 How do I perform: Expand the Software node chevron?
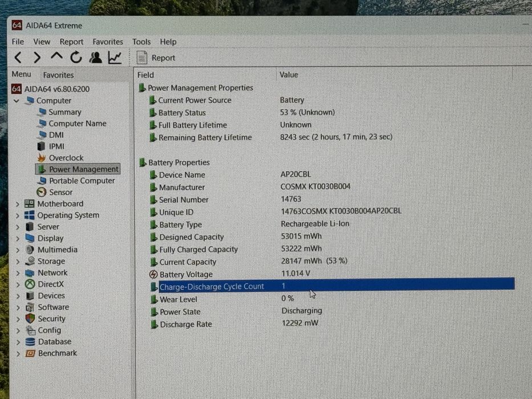click(x=18, y=308)
